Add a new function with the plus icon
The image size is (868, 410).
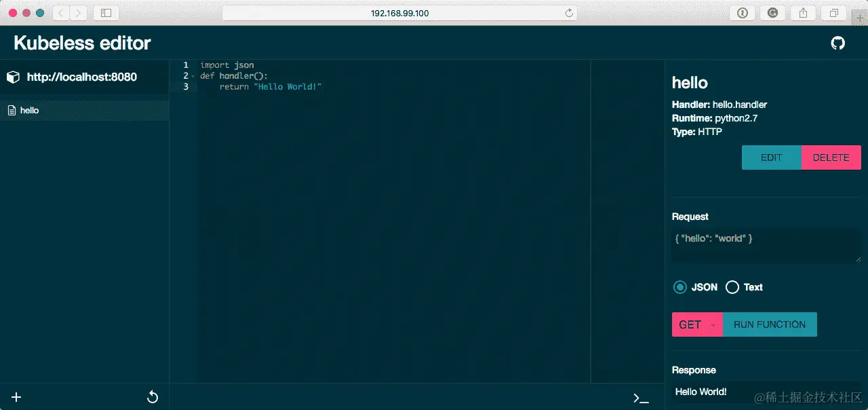[x=17, y=397]
